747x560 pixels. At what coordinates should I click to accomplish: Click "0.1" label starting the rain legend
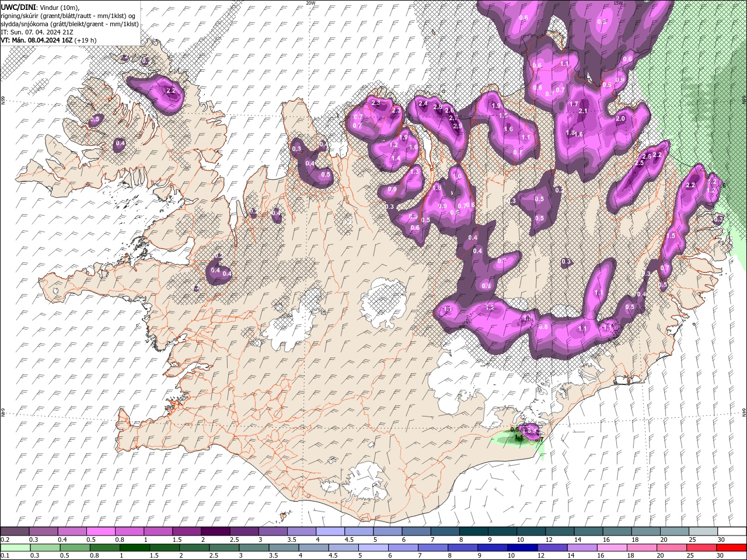(x=4, y=556)
